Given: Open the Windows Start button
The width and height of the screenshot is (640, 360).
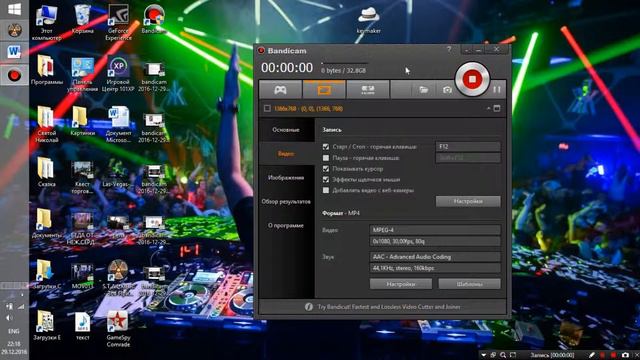Looking at the screenshot, I should pyautogui.click(x=14, y=9).
